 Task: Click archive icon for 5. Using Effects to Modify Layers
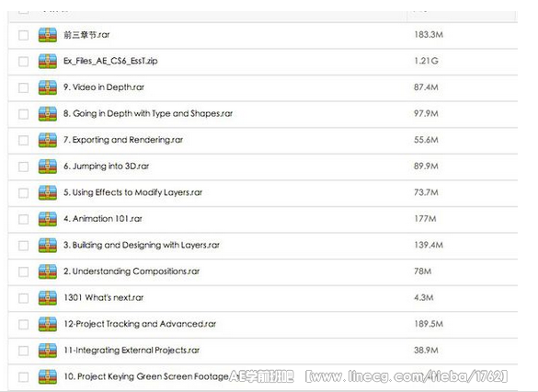click(x=48, y=193)
